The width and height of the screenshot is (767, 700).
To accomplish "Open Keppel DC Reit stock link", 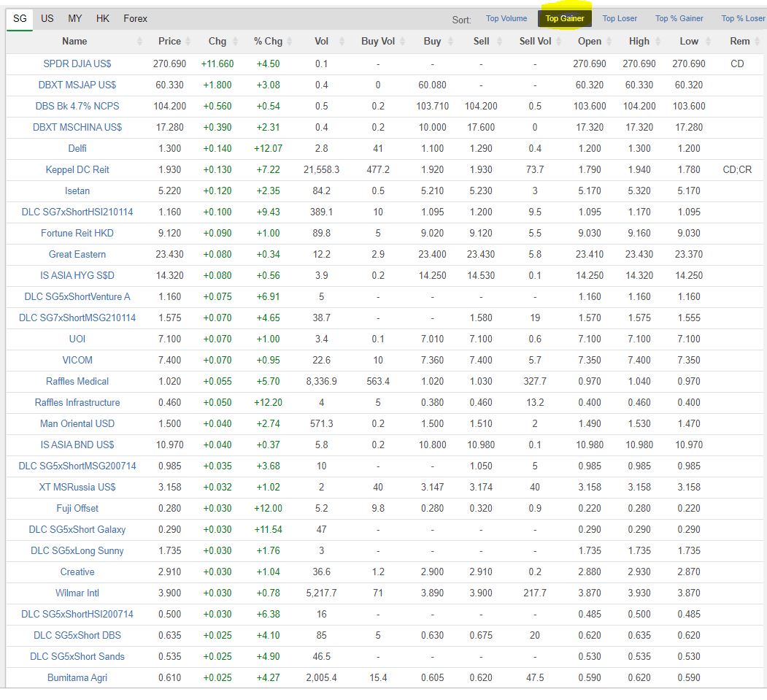I will click(77, 170).
